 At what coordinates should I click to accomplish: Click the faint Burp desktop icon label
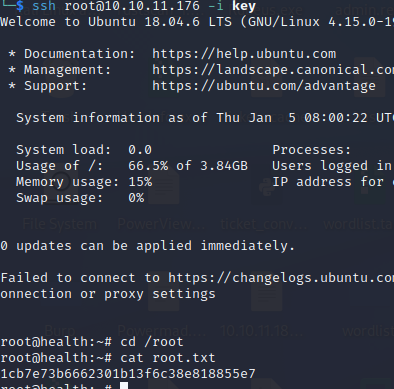point(59,331)
